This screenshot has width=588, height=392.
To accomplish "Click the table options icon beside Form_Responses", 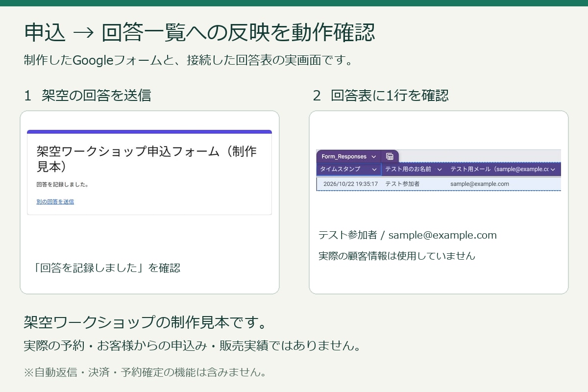I will [x=390, y=157].
